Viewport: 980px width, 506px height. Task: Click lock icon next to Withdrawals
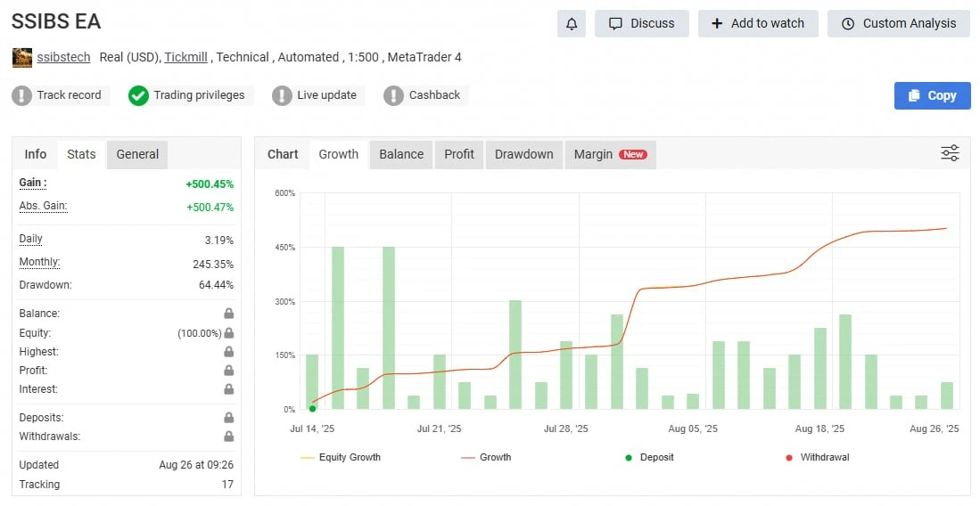[229, 437]
